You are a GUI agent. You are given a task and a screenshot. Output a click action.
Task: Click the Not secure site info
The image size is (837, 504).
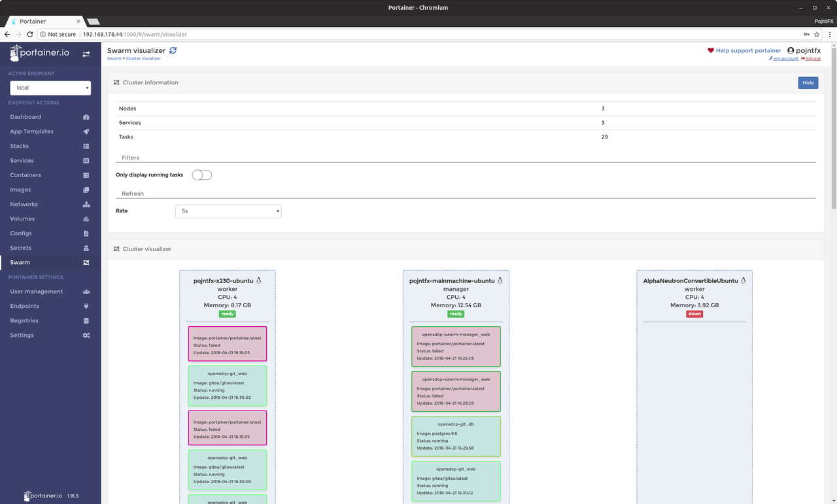[58, 34]
